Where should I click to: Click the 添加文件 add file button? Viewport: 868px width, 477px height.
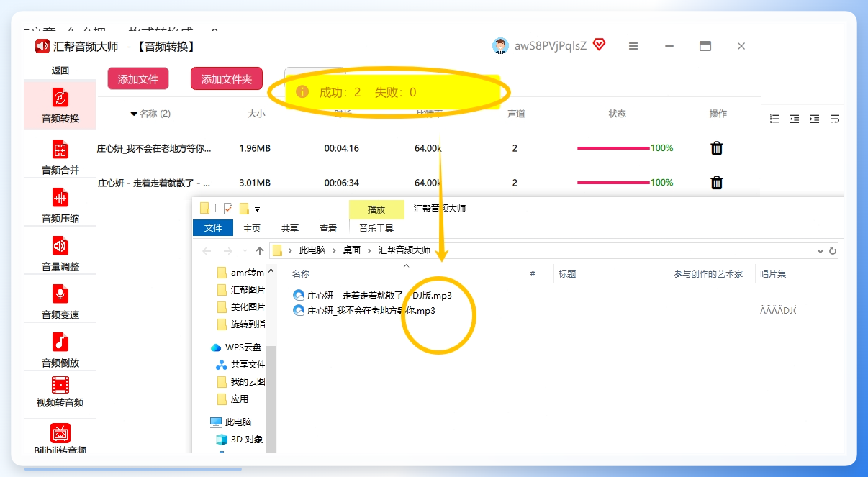[138, 79]
